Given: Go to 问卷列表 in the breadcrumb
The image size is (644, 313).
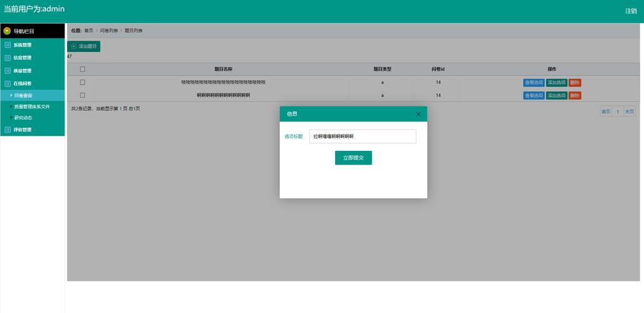Looking at the screenshot, I should pos(109,31).
